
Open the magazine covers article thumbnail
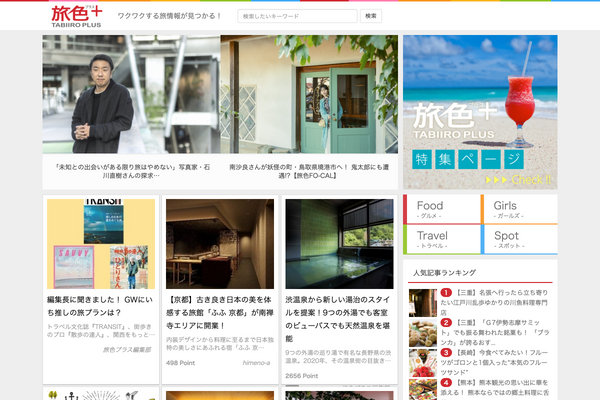click(x=101, y=244)
